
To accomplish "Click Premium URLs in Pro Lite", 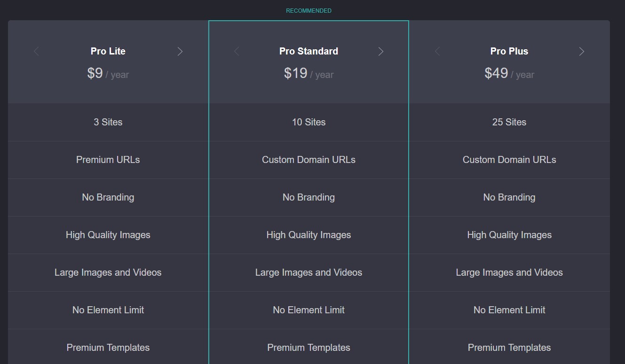I will coord(108,160).
